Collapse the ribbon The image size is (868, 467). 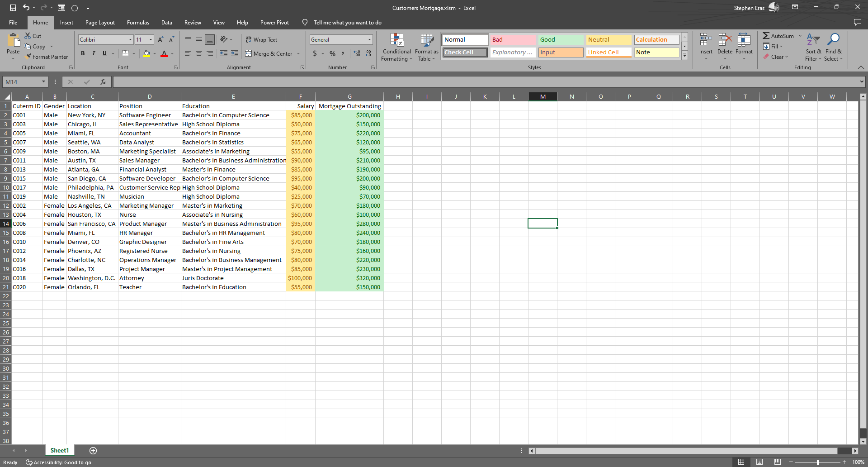click(x=861, y=67)
